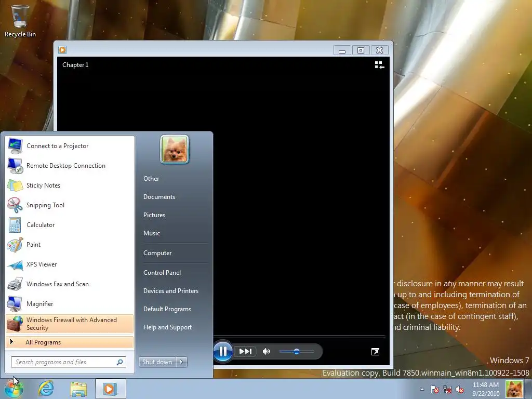The width and height of the screenshot is (532, 399).
Task: Click the muted volume tray icon
Action: (x=460, y=389)
